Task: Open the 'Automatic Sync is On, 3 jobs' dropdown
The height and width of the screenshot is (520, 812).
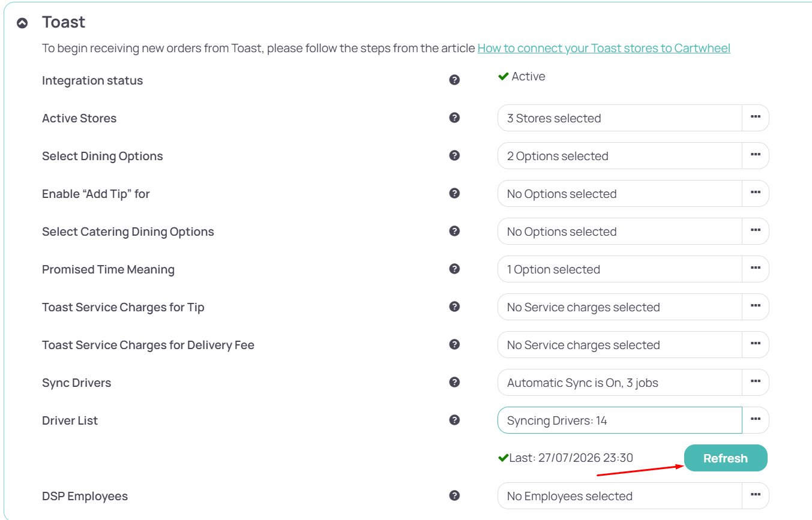Action: pos(620,383)
